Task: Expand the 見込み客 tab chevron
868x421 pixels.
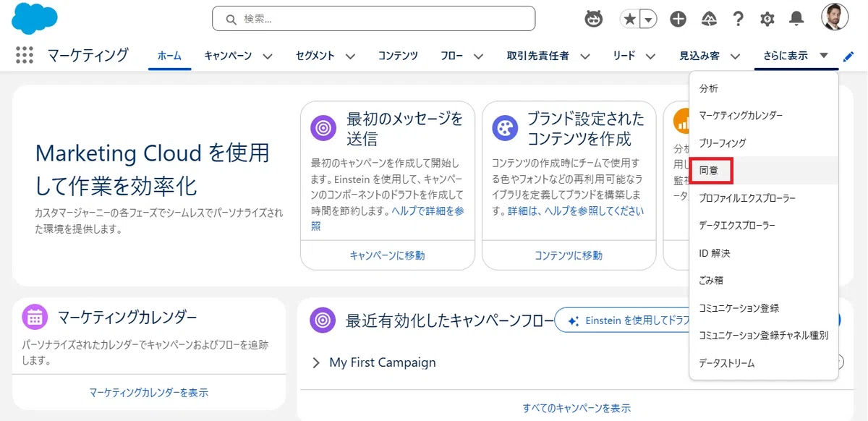Action: 735,56
